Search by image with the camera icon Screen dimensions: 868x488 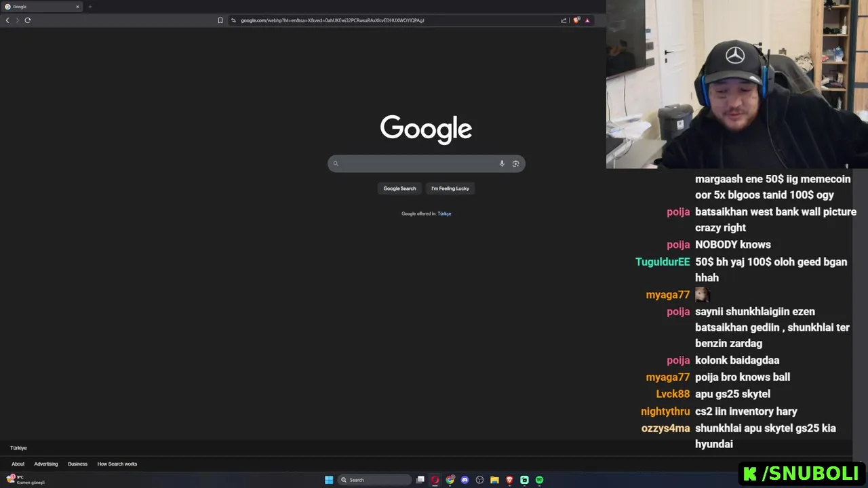click(x=515, y=163)
